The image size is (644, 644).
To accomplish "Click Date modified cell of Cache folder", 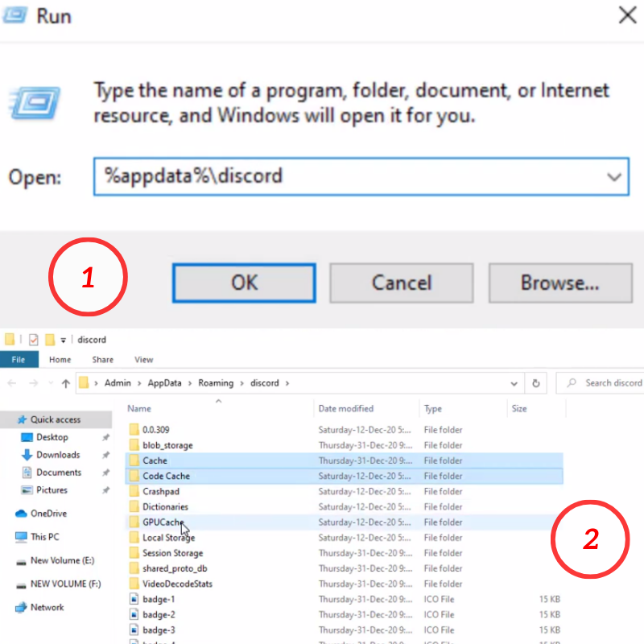I will tap(365, 460).
